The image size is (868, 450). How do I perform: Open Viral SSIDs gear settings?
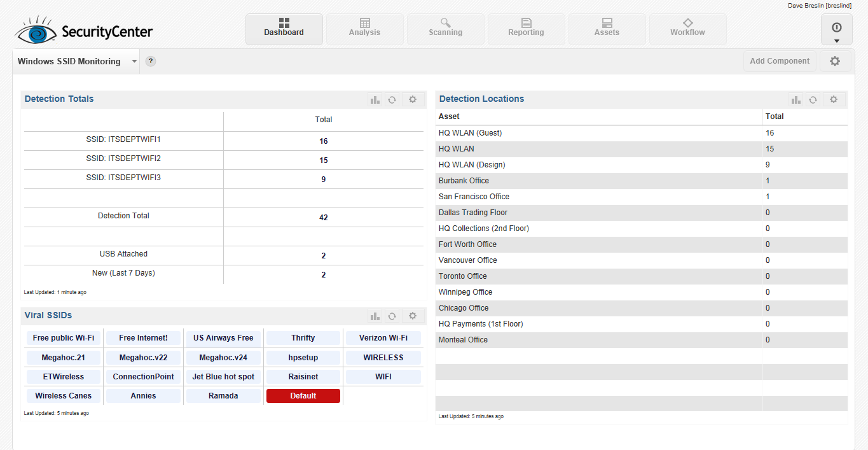(x=413, y=316)
